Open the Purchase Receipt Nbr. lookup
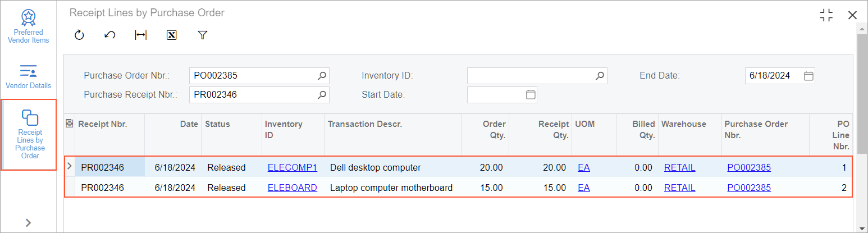The height and width of the screenshot is (233, 868). tap(322, 95)
